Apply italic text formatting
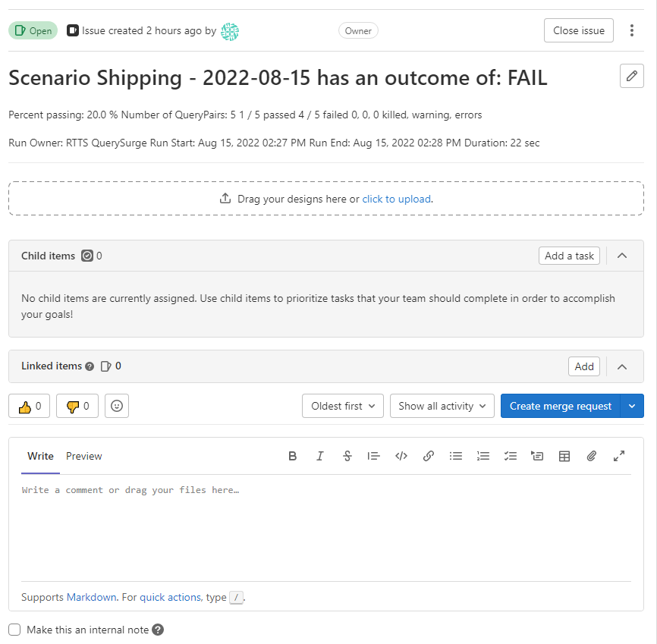This screenshot has width=657, height=644. [x=320, y=456]
